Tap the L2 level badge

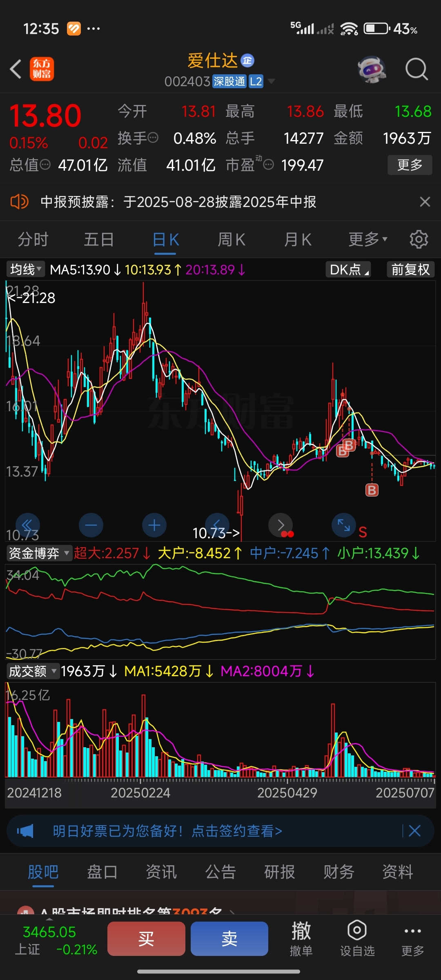click(x=256, y=81)
